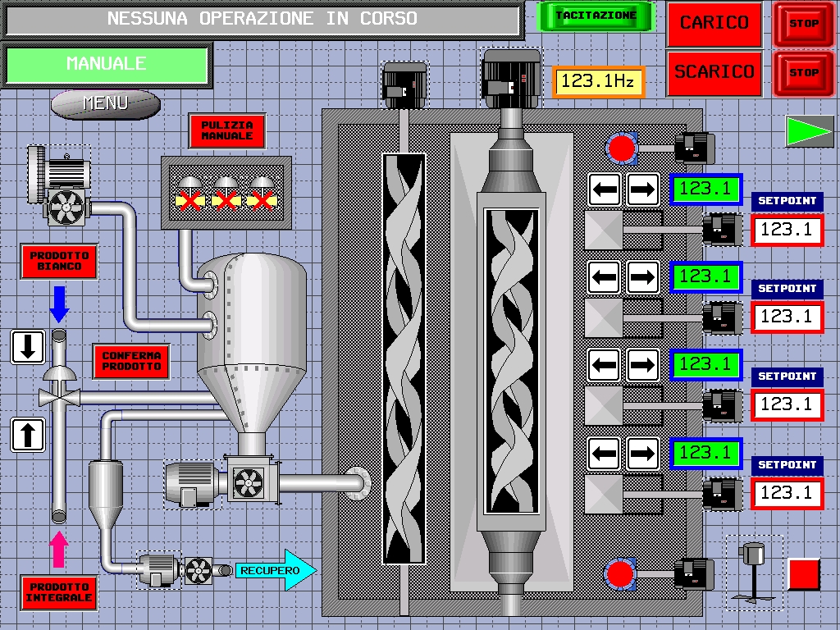840x630 pixels.
Task: Select PULIZIA MANUALE
Action: pos(227,130)
